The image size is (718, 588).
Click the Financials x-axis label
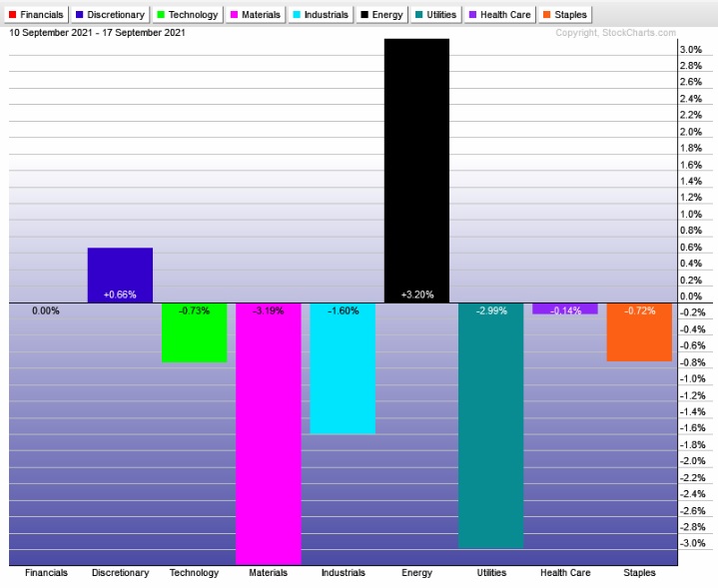click(x=46, y=573)
